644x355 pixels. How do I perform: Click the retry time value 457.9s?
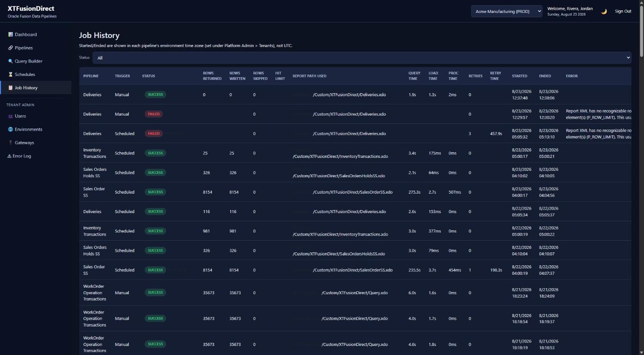click(496, 134)
